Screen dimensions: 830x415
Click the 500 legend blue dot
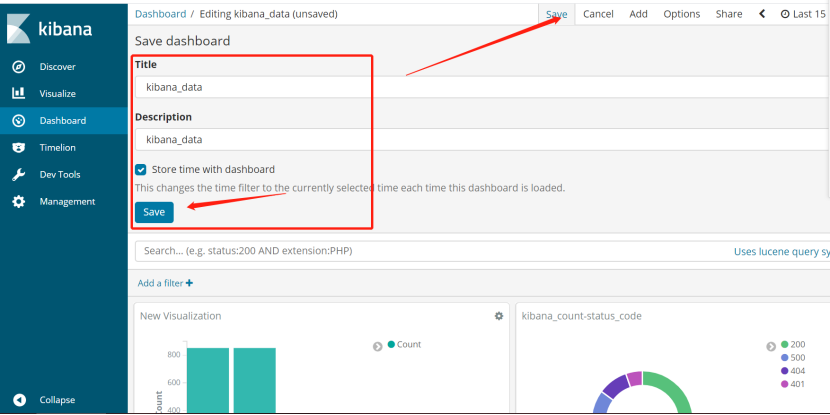pyautogui.click(x=784, y=358)
